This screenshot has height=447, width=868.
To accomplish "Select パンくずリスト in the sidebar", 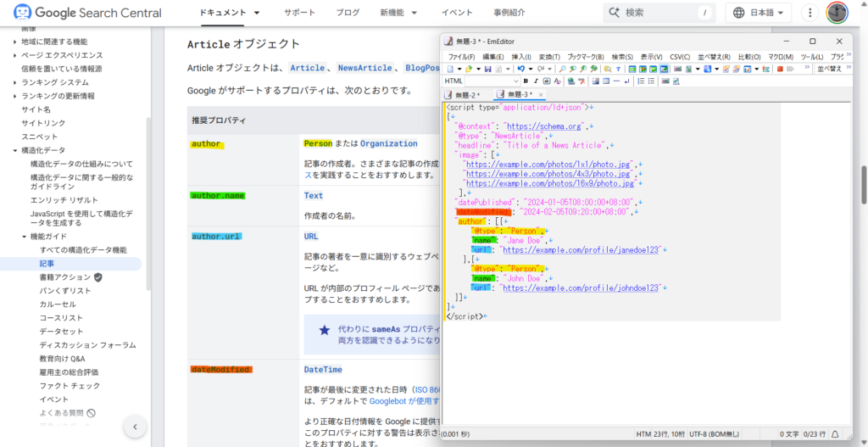I will pos(65,291).
